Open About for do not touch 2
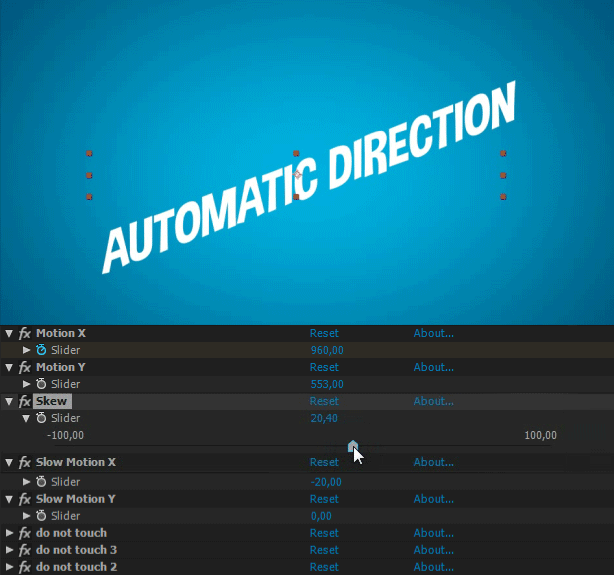 [x=433, y=567]
